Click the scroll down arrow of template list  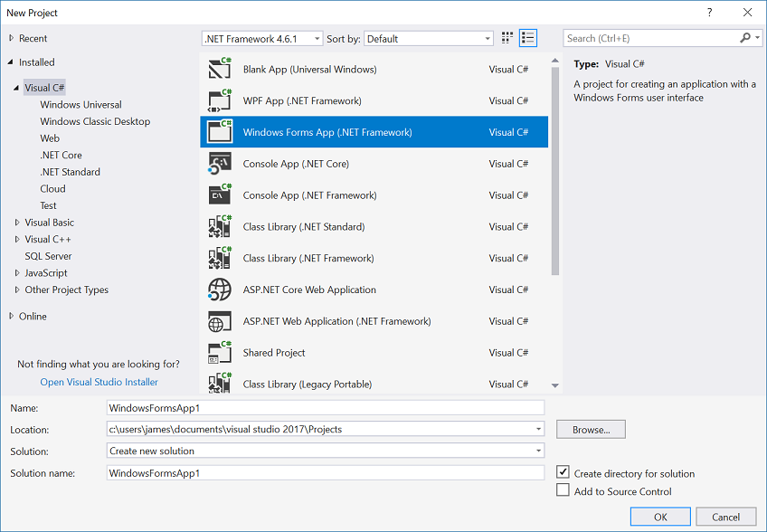(x=554, y=385)
